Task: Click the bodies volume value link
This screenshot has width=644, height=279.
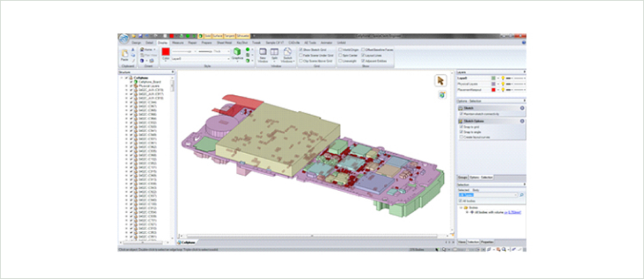Action: 513,213
